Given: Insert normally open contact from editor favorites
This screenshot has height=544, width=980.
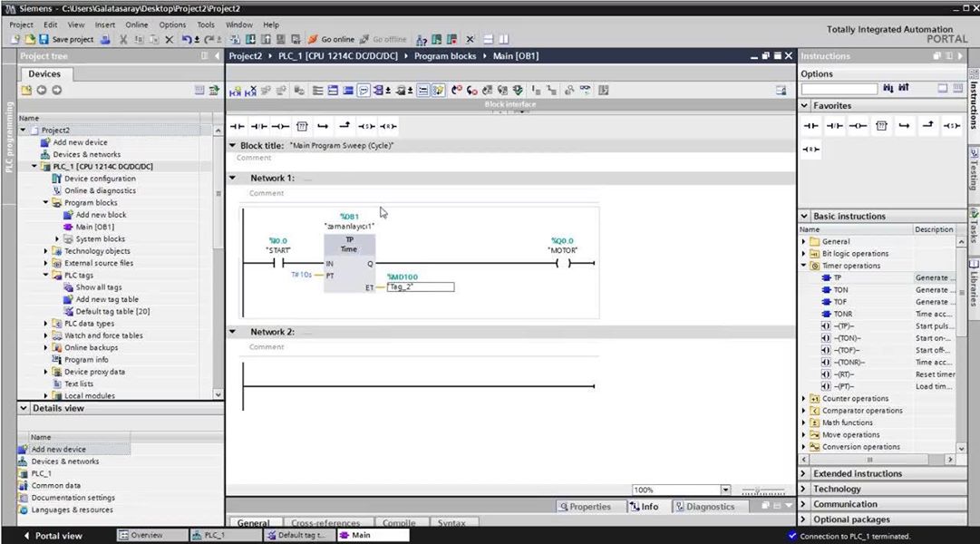Looking at the screenshot, I should click(x=237, y=126).
